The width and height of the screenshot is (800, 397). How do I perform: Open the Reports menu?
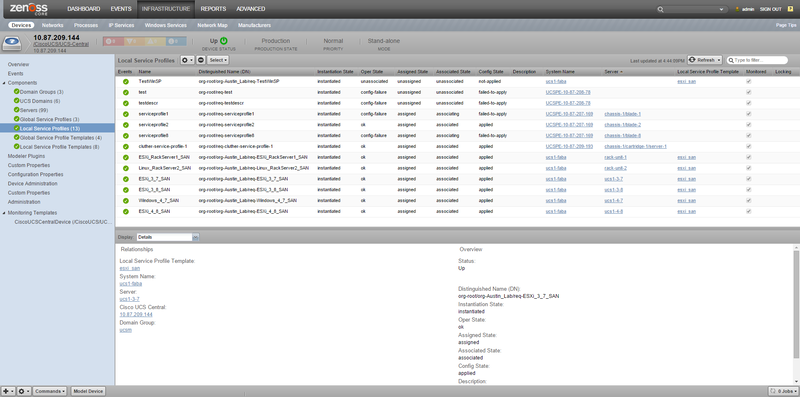pos(213,9)
